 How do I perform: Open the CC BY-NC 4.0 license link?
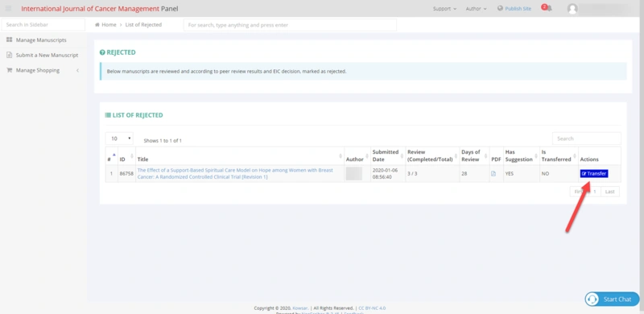(x=372, y=308)
